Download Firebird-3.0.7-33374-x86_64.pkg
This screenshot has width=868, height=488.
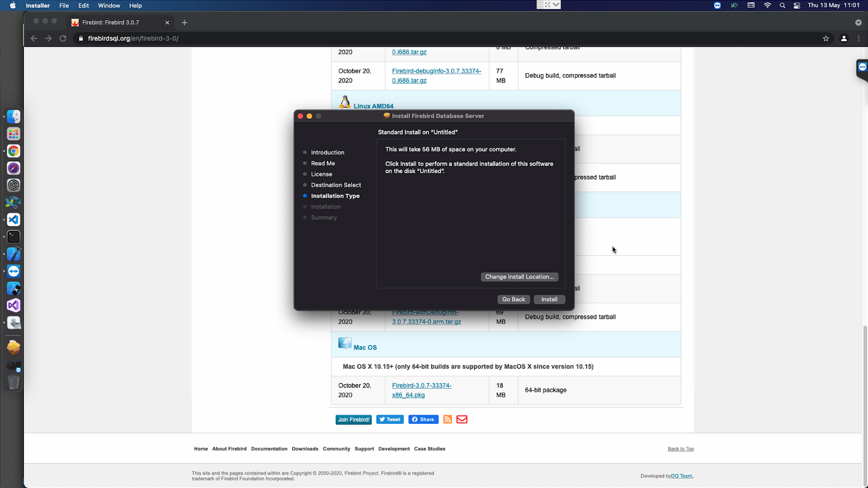click(422, 390)
